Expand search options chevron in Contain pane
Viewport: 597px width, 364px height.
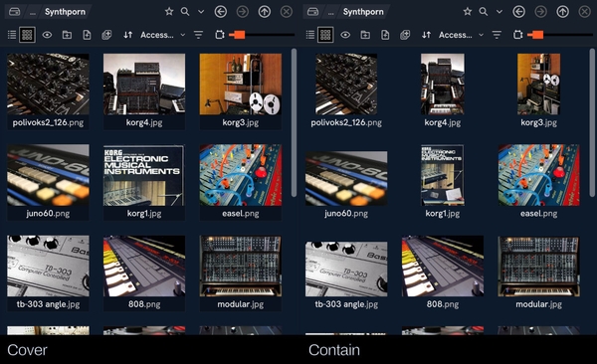point(499,12)
